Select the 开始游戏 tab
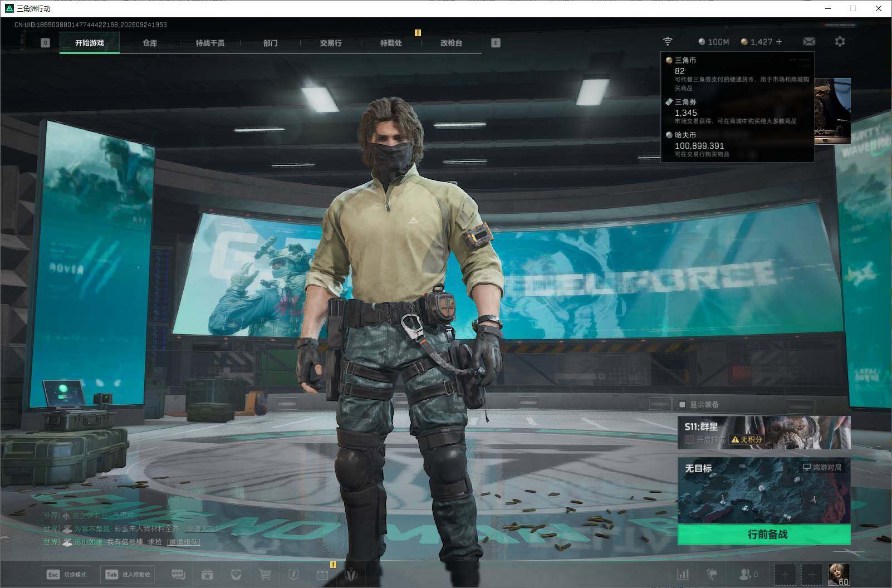892x588 pixels. [90, 43]
